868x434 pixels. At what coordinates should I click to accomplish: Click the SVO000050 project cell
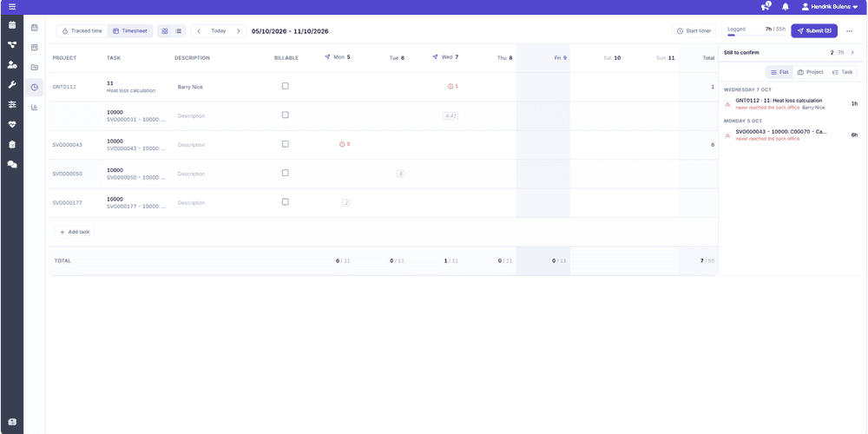(68, 174)
